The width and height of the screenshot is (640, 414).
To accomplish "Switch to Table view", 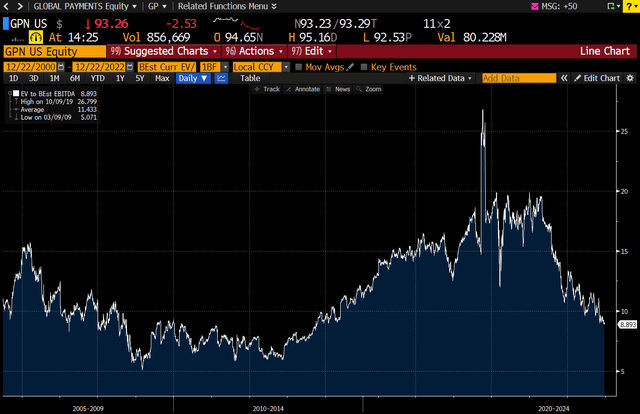I will pos(250,78).
